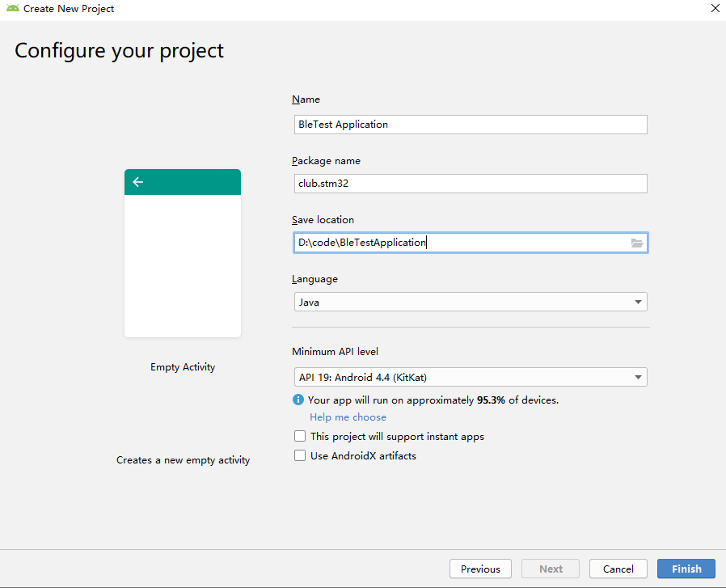Select the Empty Activity preview thumbnail

[x=183, y=265]
